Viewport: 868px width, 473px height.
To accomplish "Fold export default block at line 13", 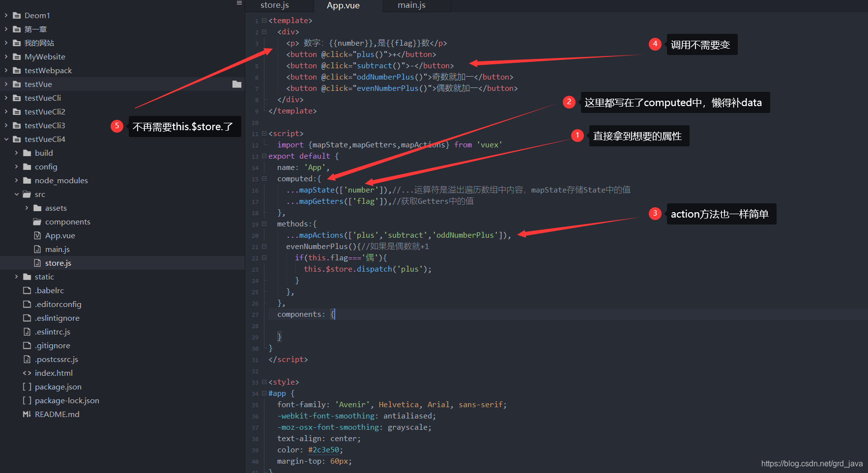I will pyautogui.click(x=264, y=156).
